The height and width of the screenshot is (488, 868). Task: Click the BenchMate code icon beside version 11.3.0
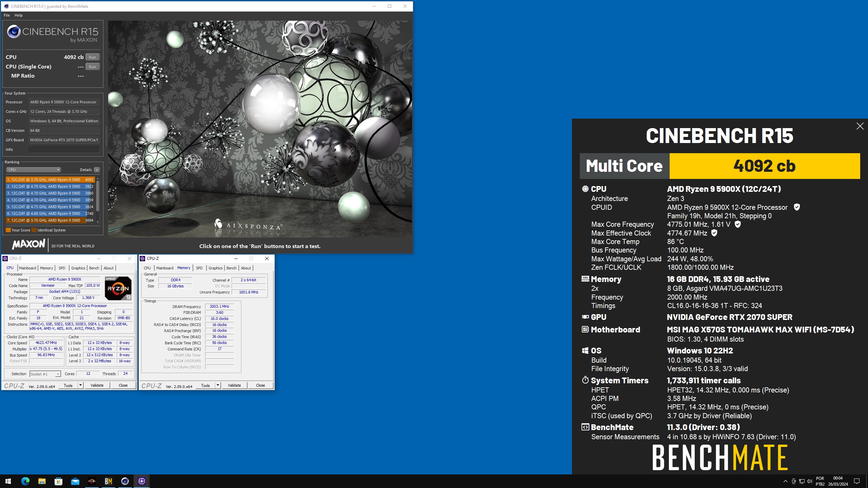coord(585,427)
